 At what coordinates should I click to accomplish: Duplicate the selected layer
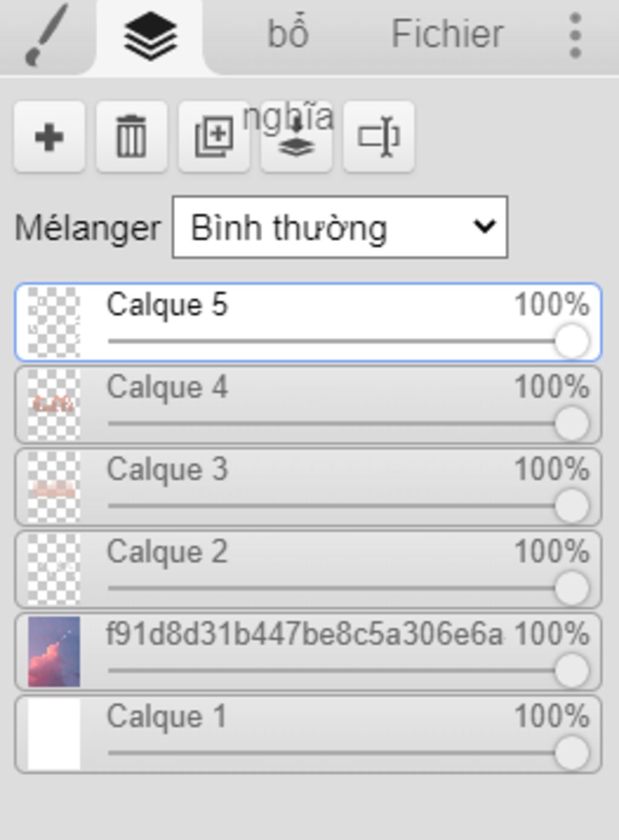(214, 137)
